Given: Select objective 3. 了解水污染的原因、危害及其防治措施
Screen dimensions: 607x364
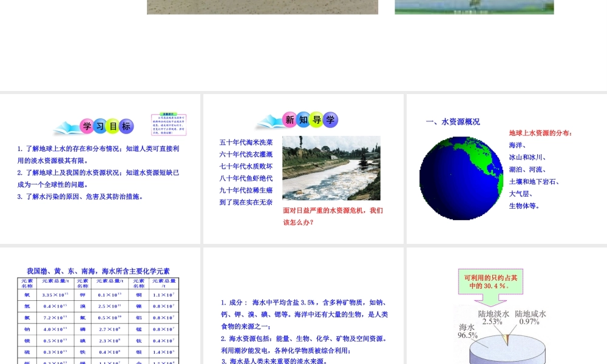Looking at the screenshot, I should point(81,197).
